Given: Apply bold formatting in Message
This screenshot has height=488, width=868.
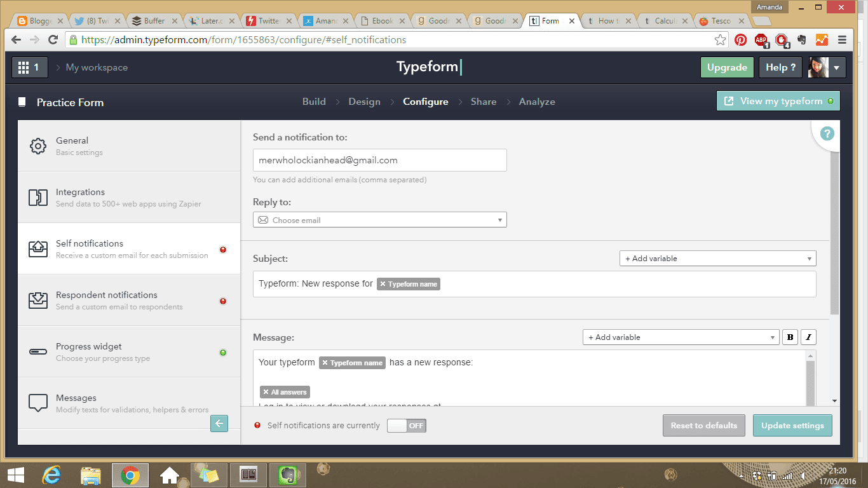Looking at the screenshot, I should point(790,337).
